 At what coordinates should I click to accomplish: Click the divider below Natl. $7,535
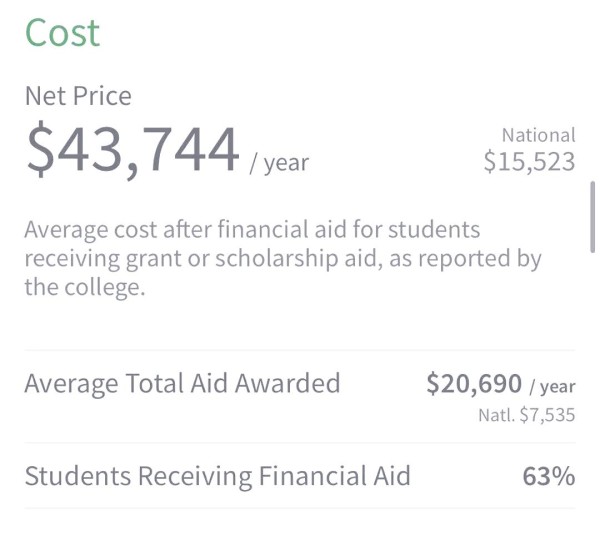tap(300, 443)
